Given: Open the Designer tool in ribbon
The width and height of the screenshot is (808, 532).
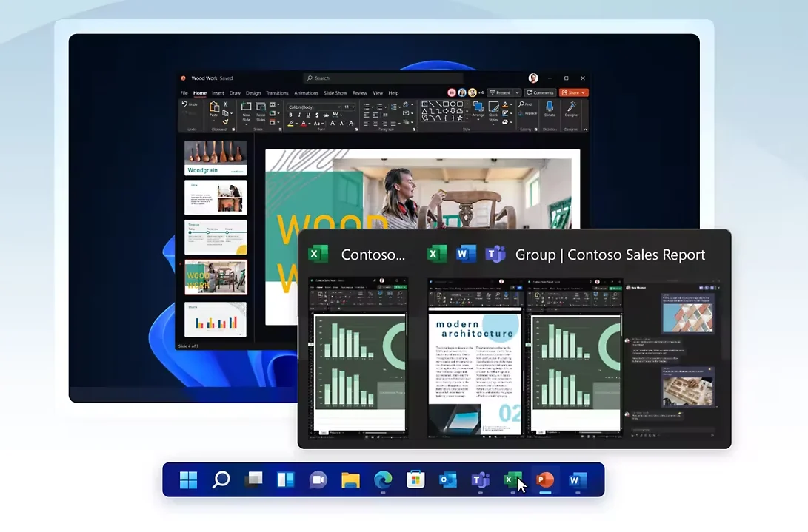Looking at the screenshot, I should (572, 107).
